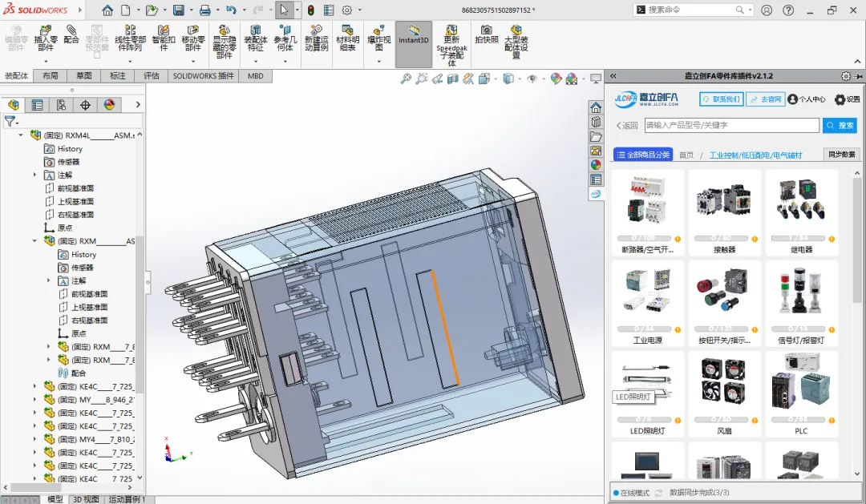Open the Options gear in the top toolbar
Image resolution: width=866 pixels, height=504 pixels.
[x=347, y=10]
